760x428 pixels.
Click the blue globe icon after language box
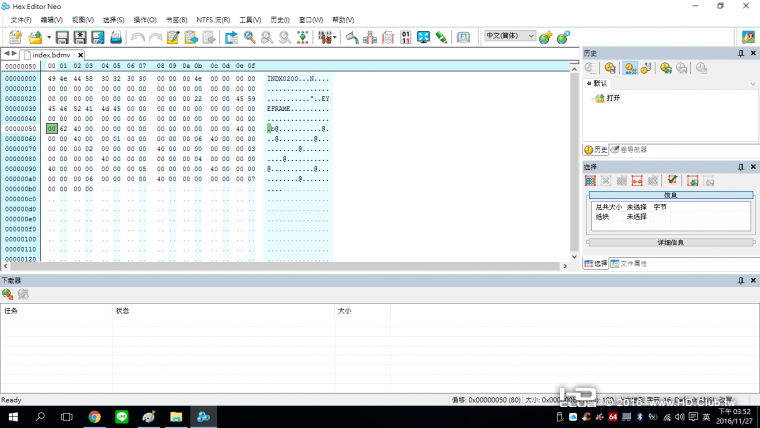pyautogui.click(x=563, y=37)
